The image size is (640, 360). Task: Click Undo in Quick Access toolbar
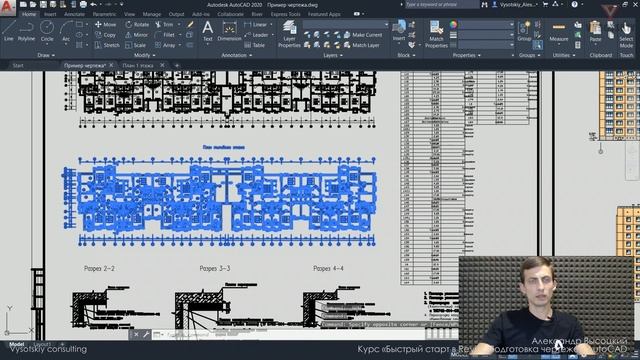pos(93,4)
